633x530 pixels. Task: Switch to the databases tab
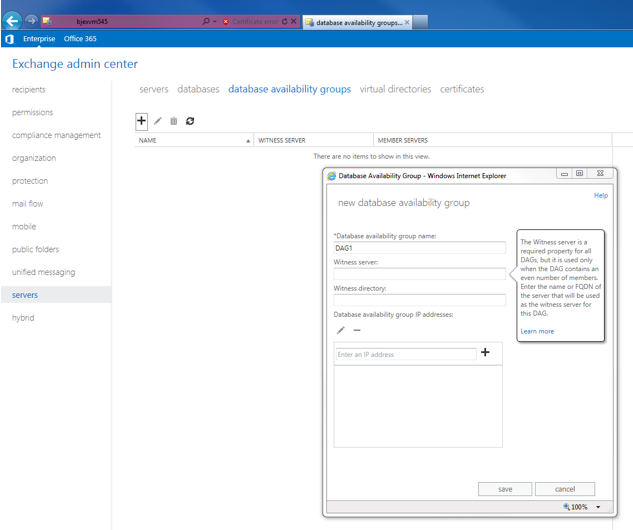pyautogui.click(x=198, y=89)
